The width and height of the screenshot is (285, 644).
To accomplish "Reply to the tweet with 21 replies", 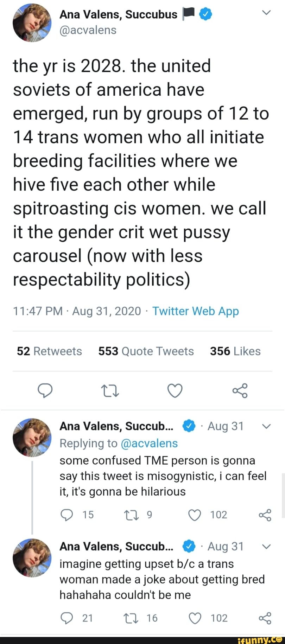I will (x=66, y=618).
